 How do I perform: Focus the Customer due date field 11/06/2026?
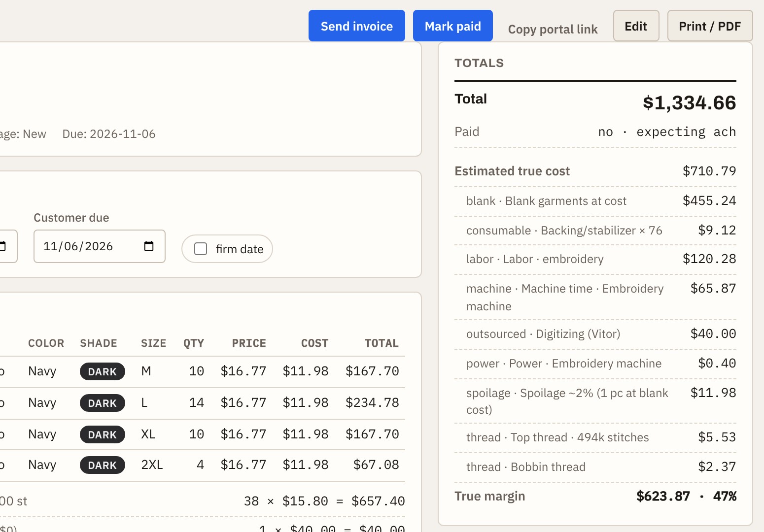(x=100, y=246)
